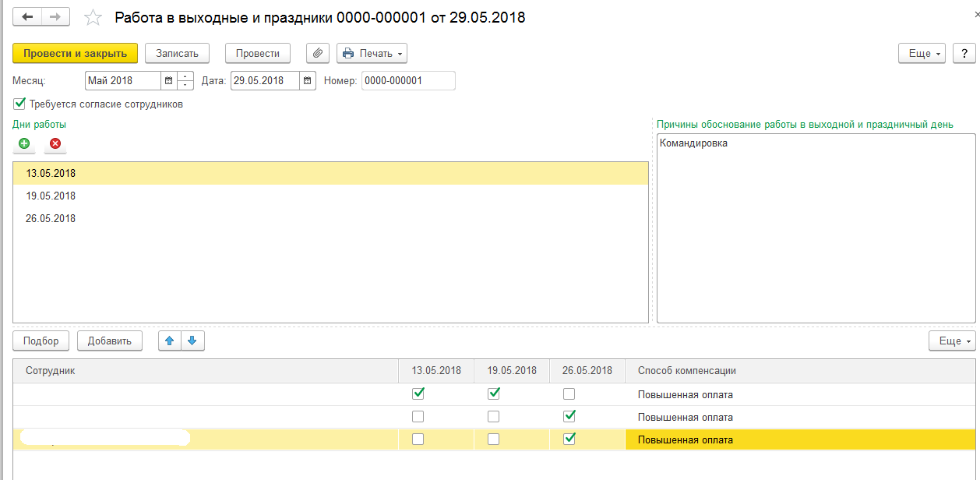This screenshot has width=980, height=480.
Task: Select the 19.05.2018 work day row
Action: coord(51,196)
